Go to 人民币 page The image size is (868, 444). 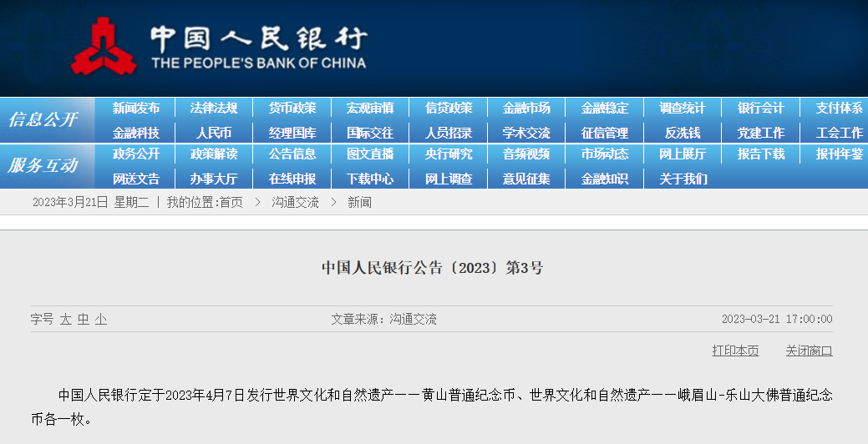(214, 133)
